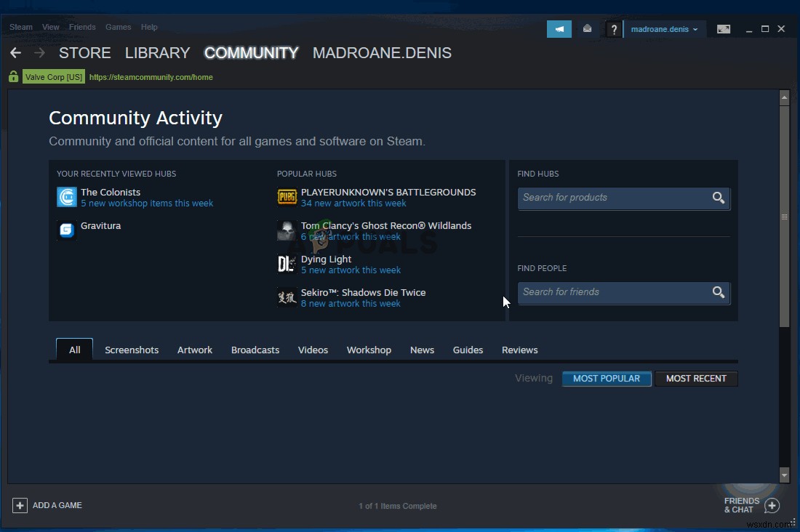Open The Colonists hub link
This screenshot has width=800, height=532.
point(111,193)
